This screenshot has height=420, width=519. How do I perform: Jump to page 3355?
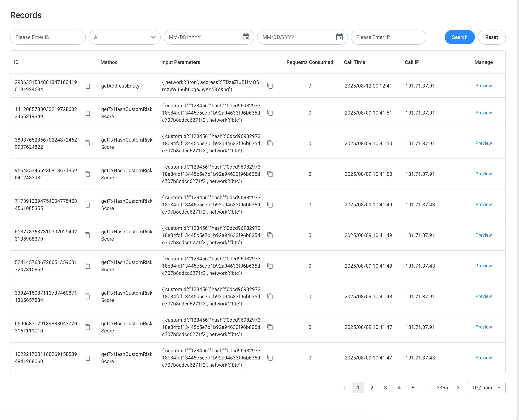click(442, 388)
